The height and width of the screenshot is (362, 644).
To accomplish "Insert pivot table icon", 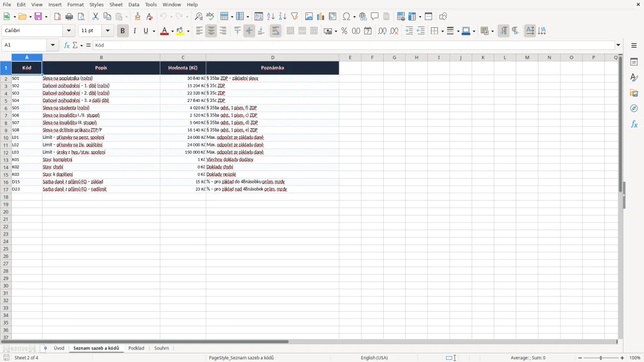I will (x=333, y=17).
